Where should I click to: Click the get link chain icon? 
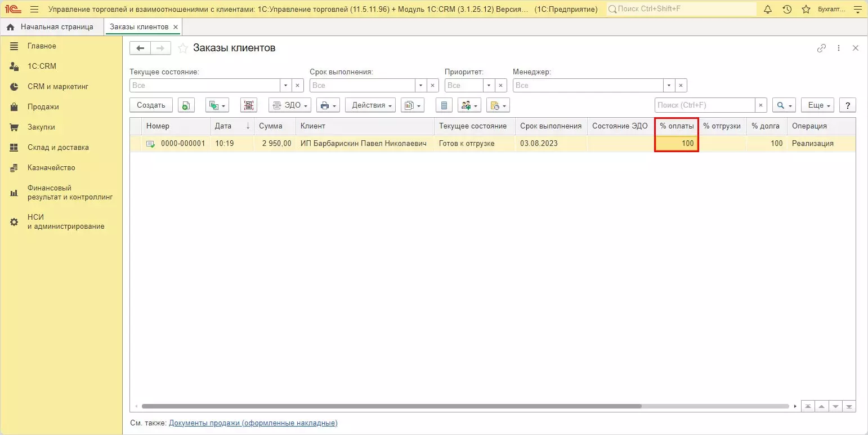tap(821, 48)
